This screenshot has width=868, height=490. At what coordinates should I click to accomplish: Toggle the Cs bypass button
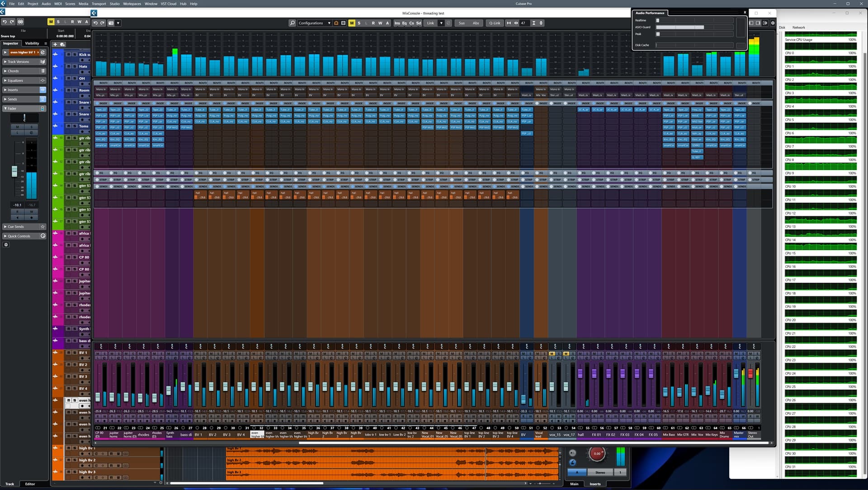(411, 23)
